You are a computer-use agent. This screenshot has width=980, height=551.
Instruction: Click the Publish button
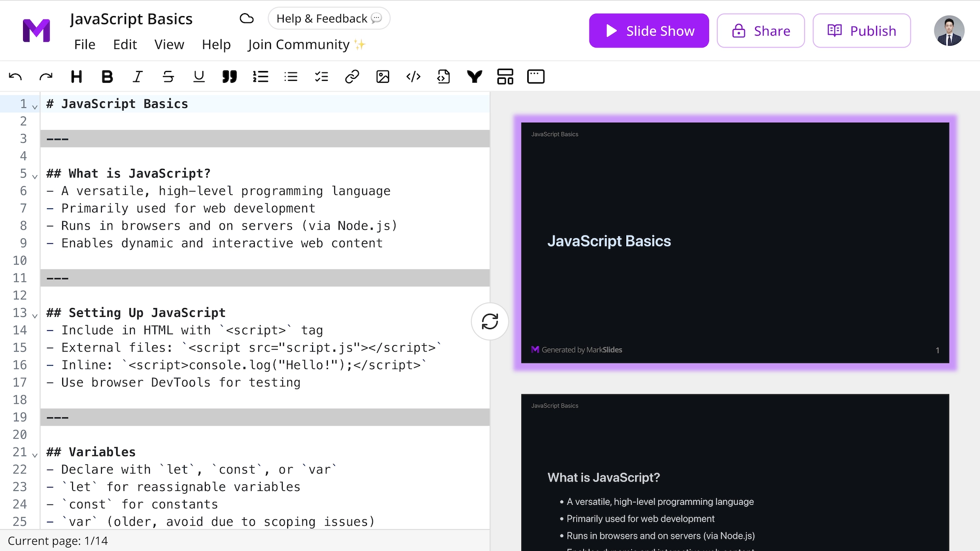tap(861, 31)
